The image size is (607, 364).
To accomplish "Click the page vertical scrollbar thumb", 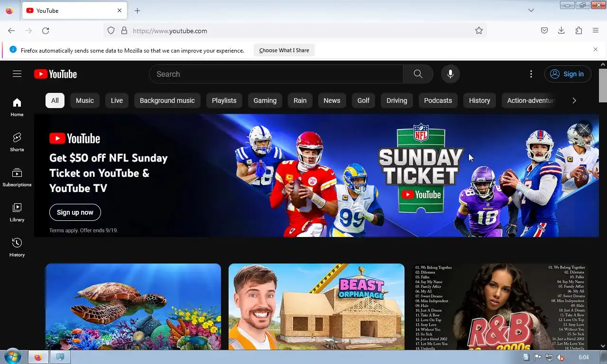I will (x=603, y=85).
